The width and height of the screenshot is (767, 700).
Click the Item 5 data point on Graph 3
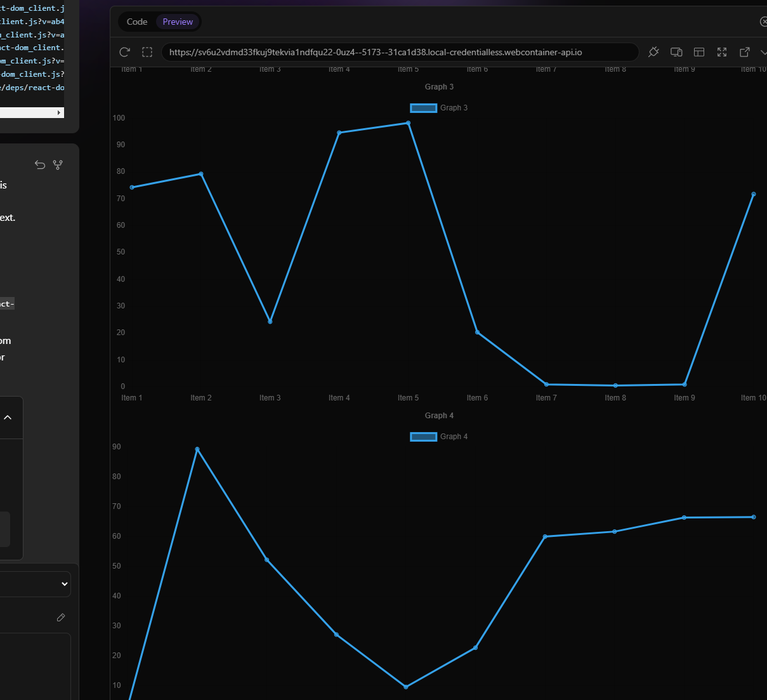(x=408, y=123)
